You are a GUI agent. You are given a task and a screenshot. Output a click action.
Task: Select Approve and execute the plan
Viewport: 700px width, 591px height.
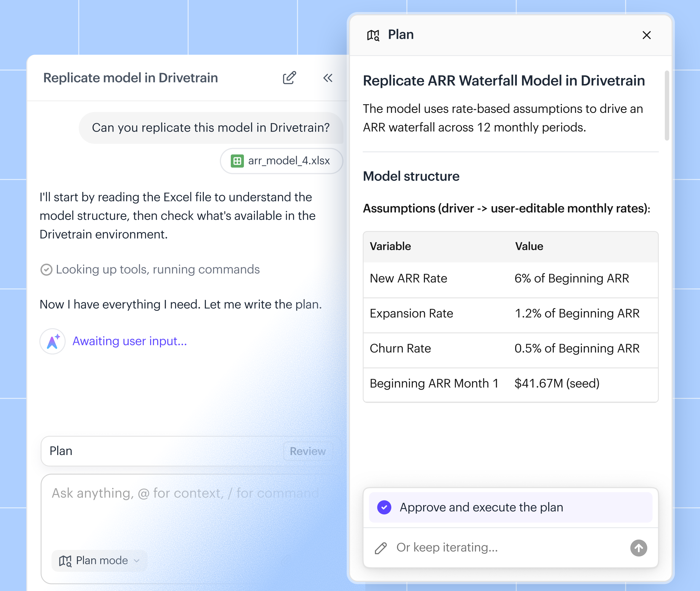511,507
